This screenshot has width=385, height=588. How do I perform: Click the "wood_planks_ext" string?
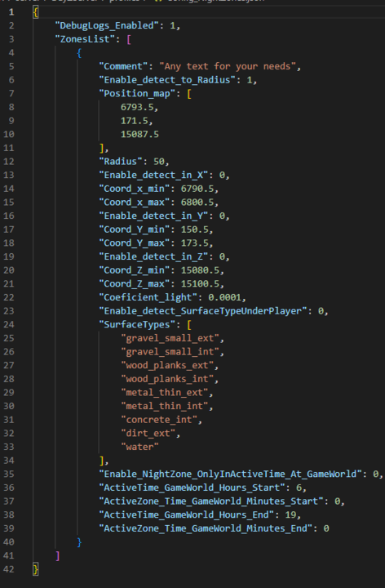tap(167, 365)
